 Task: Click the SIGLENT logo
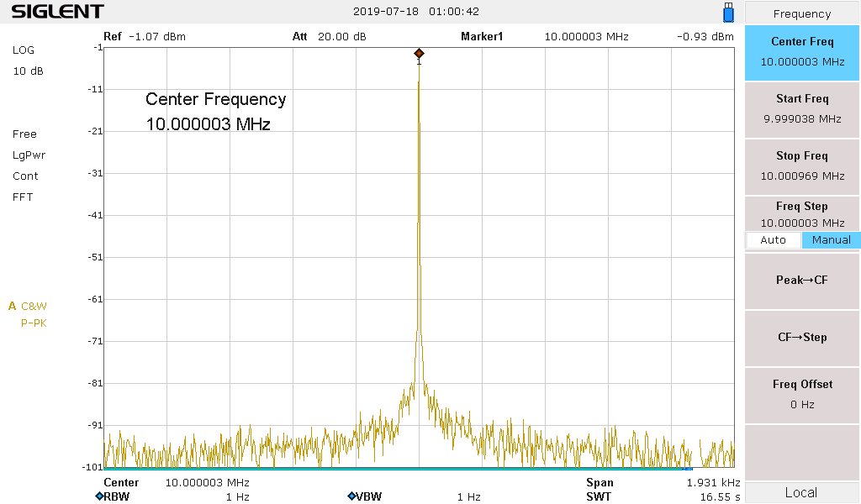[x=57, y=12]
